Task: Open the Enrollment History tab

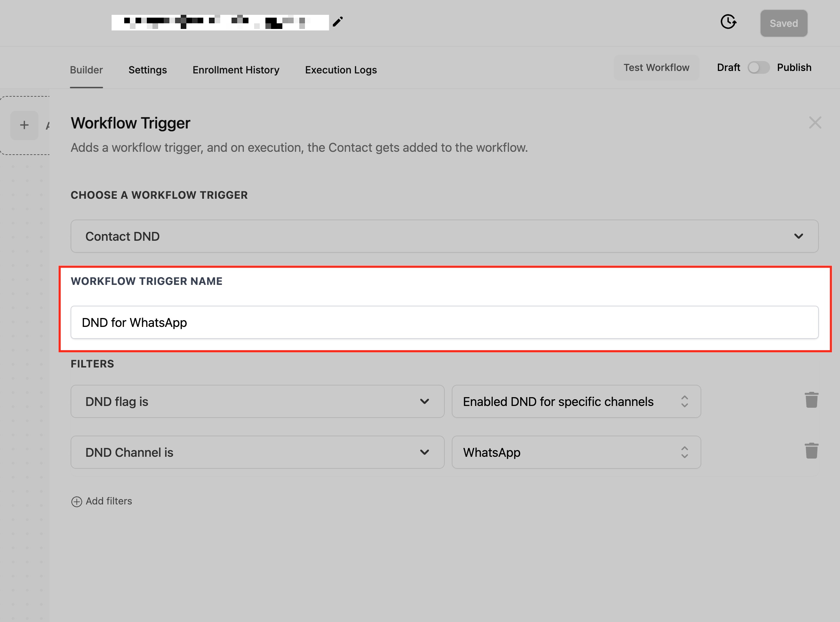Action: tap(236, 70)
